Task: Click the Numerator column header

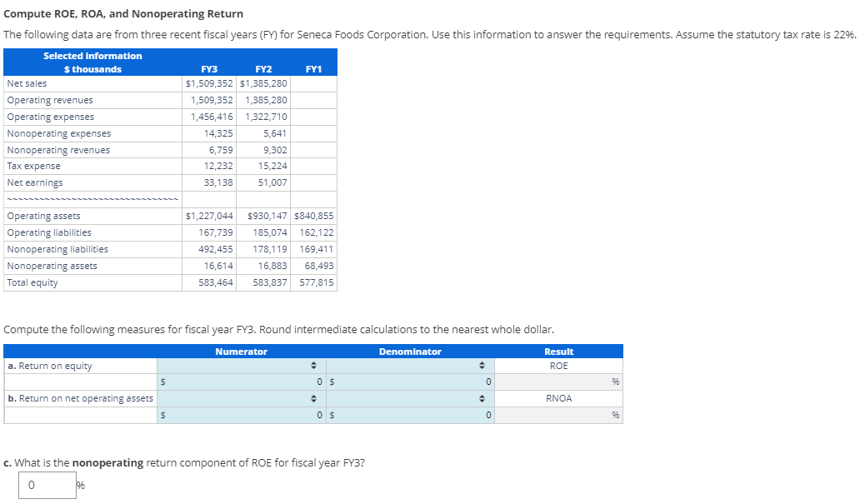Action: click(x=241, y=352)
